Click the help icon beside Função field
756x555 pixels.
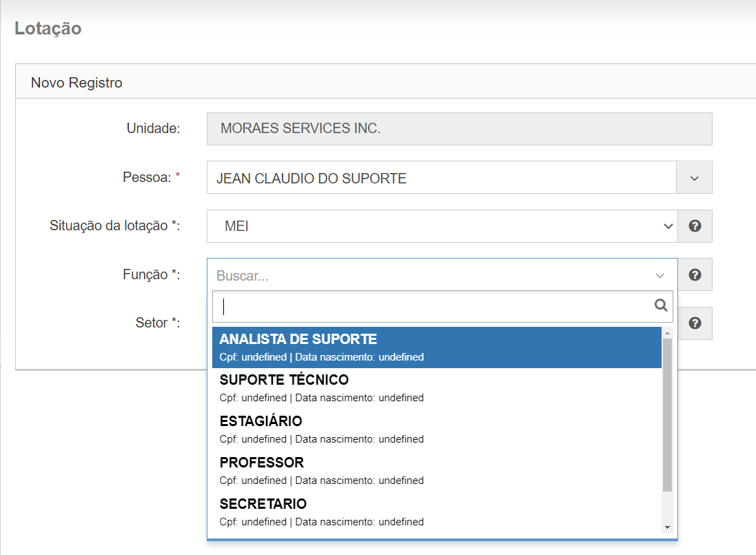pos(695,275)
